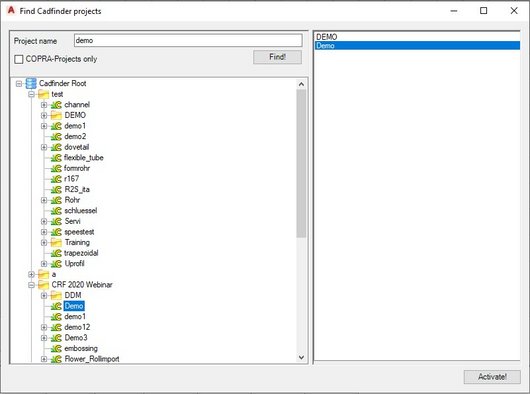This screenshot has height=394, width=530.
Task: Select the trapezoidal tree item
Action: pos(81,253)
